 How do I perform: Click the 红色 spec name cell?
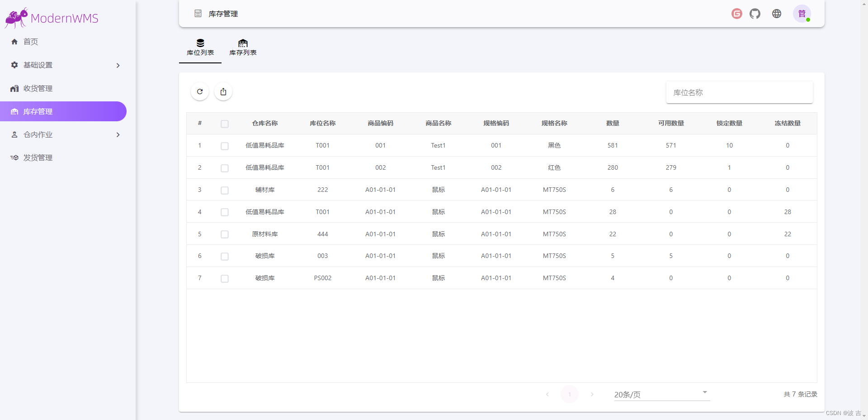click(x=554, y=167)
